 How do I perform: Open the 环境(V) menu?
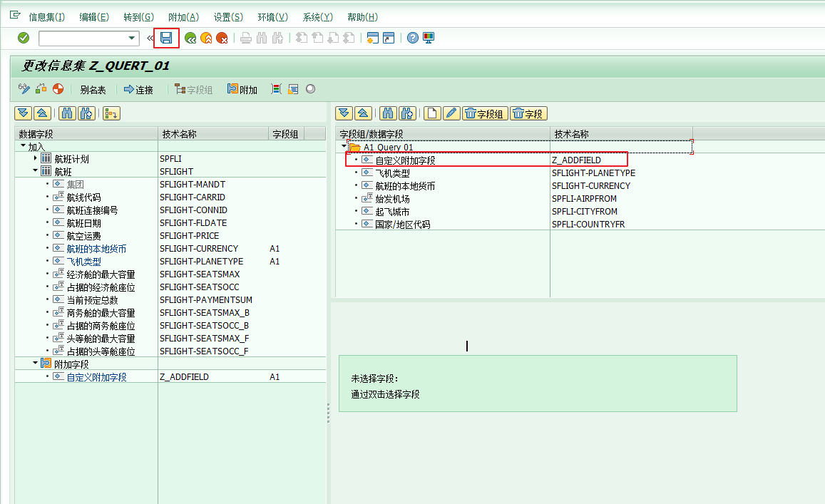pyautogui.click(x=272, y=17)
